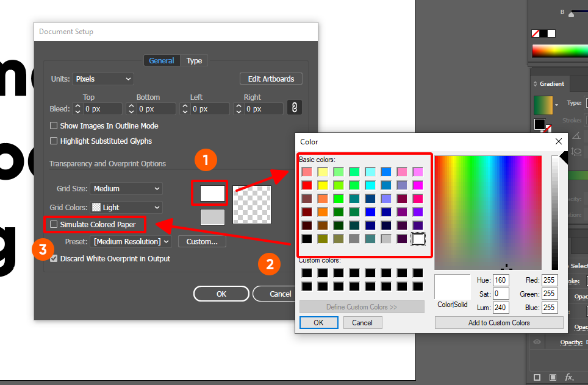Toggle the bleed link chain icon
The image size is (588, 385).
pos(295,108)
